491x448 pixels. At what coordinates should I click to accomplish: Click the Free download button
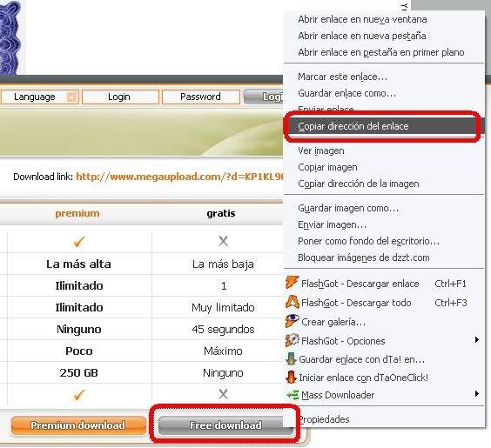225,425
